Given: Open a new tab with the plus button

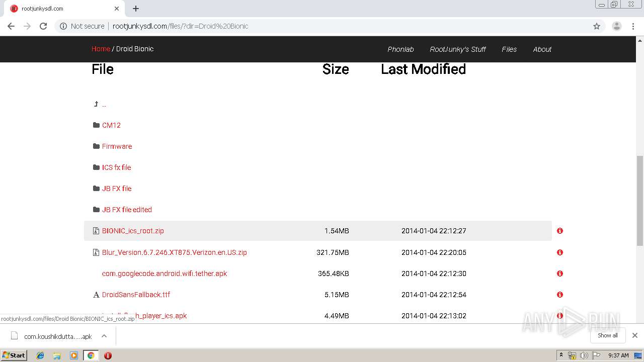Looking at the screenshot, I should pyautogui.click(x=136, y=9).
